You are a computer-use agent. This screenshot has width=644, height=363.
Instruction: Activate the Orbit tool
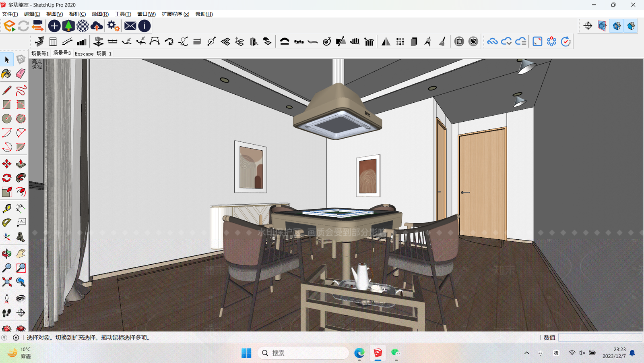click(x=7, y=253)
